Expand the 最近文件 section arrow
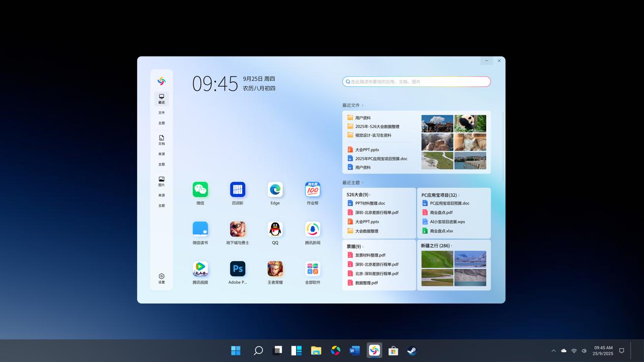Screen dimensions: 644x362 coord(363,106)
